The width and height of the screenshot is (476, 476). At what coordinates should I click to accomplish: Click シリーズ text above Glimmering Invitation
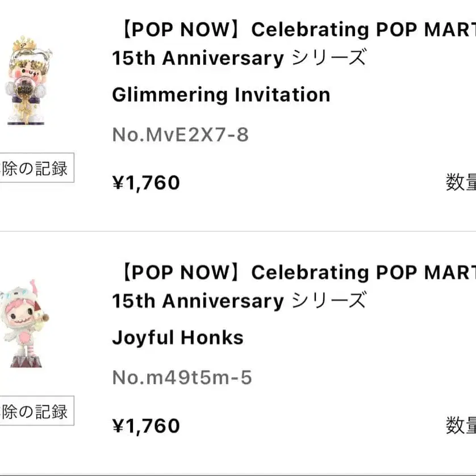coord(328,58)
